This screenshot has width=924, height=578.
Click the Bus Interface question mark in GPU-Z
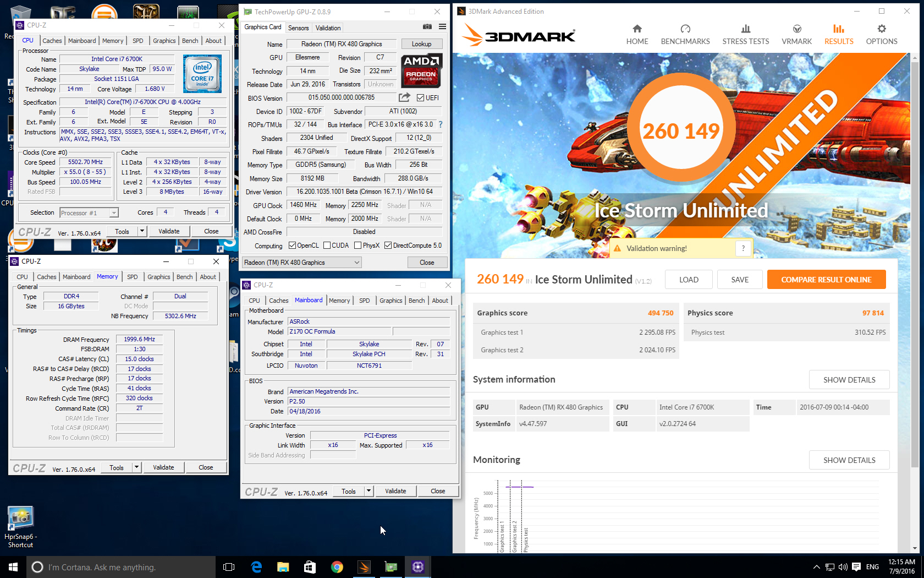pos(441,124)
